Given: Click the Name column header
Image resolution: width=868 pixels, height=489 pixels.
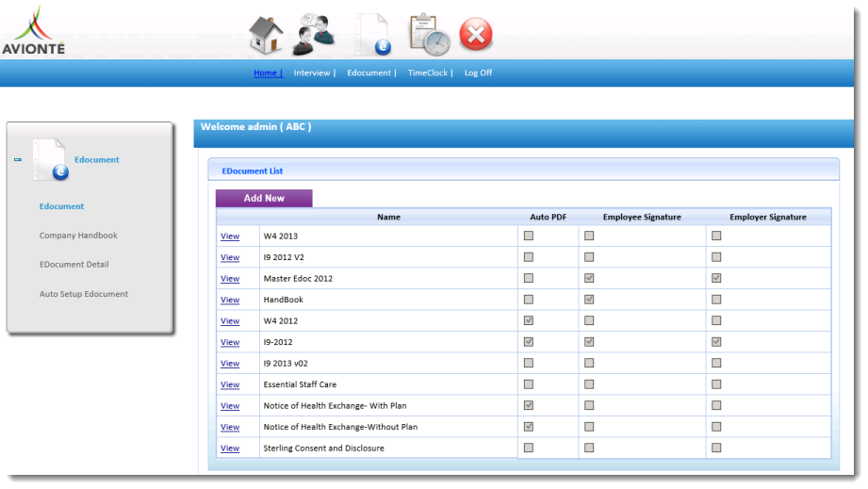Looking at the screenshot, I should 388,217.
